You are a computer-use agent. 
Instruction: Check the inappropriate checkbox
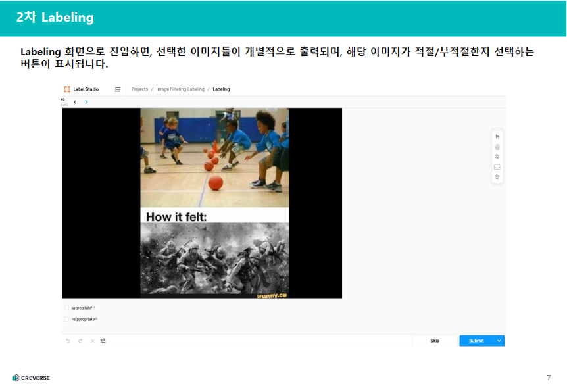[66, 319]
